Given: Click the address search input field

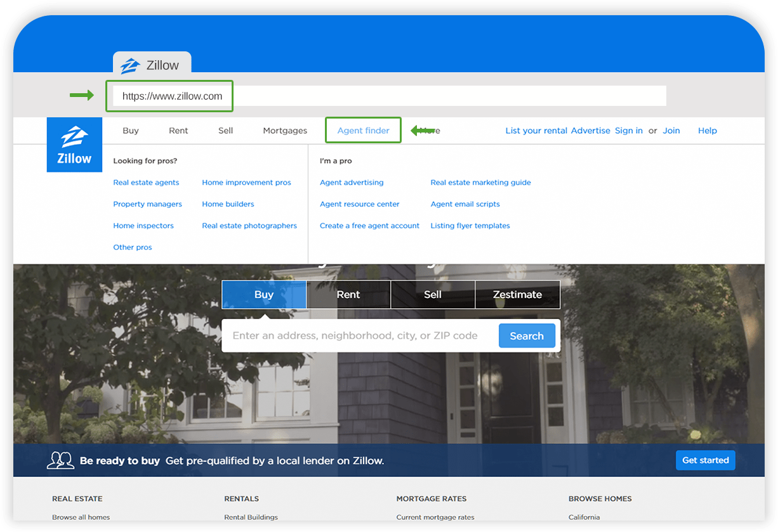Looking at the screenshot, I should coord(355,335).
